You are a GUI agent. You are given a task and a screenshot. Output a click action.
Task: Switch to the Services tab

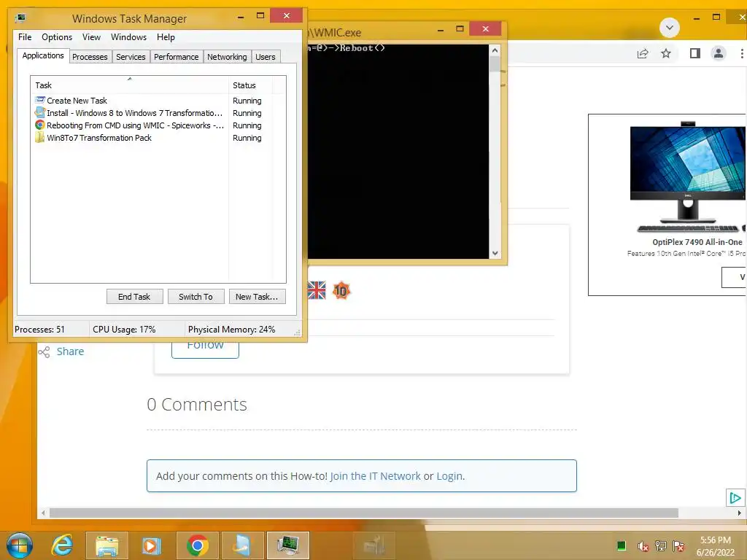coord(131,57)
